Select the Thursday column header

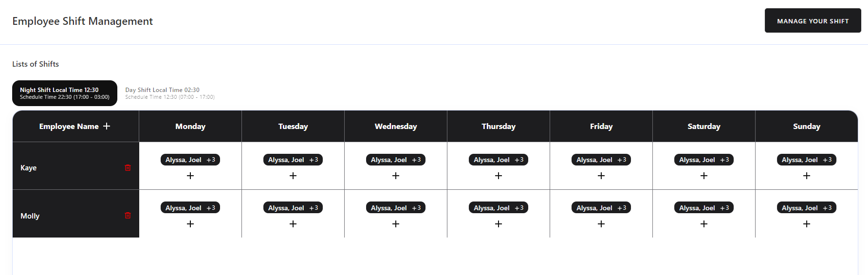(499, 126)
